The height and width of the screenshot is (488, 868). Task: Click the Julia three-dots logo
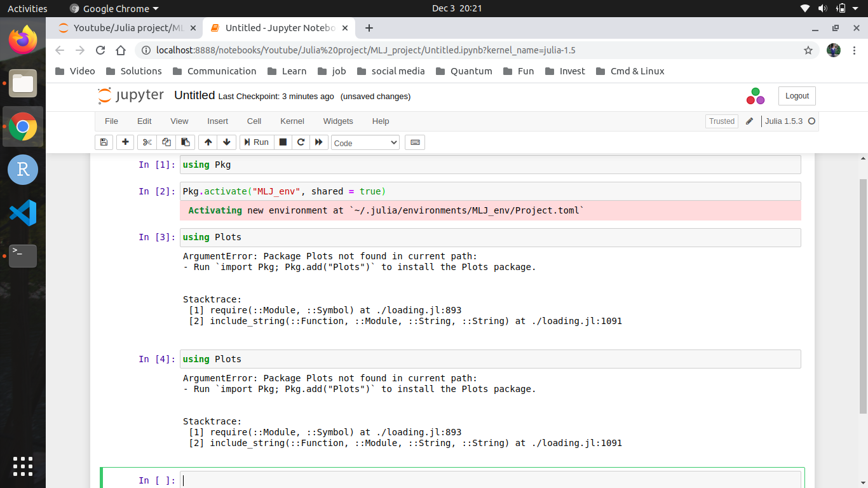(x=756, y=96)
